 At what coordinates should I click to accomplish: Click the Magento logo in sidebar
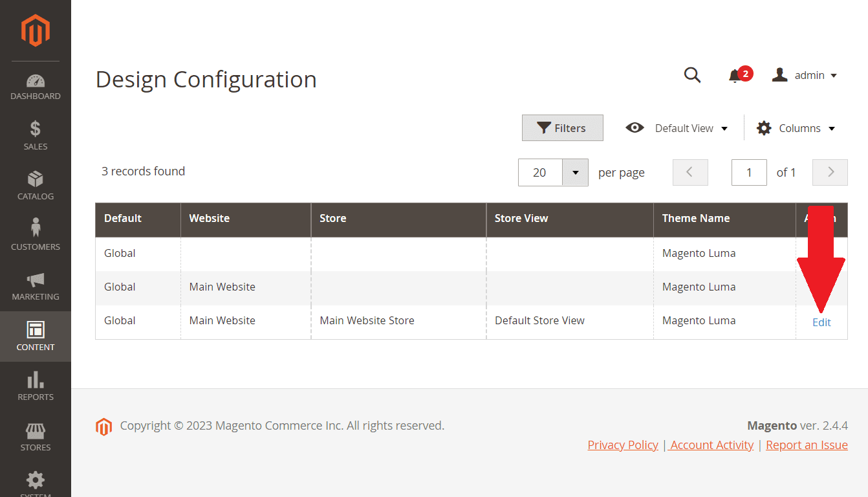[x=35, y=30]
